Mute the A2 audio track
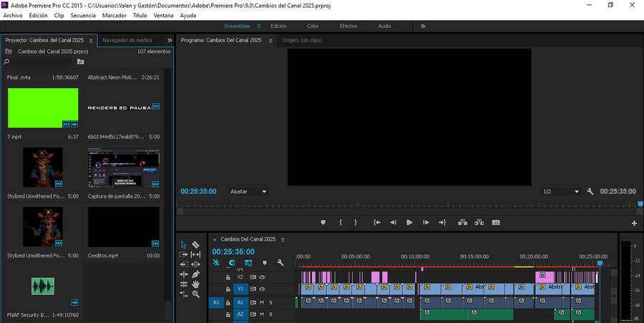The height and width of the screenshot is (323, 644). tap(262, 314)
